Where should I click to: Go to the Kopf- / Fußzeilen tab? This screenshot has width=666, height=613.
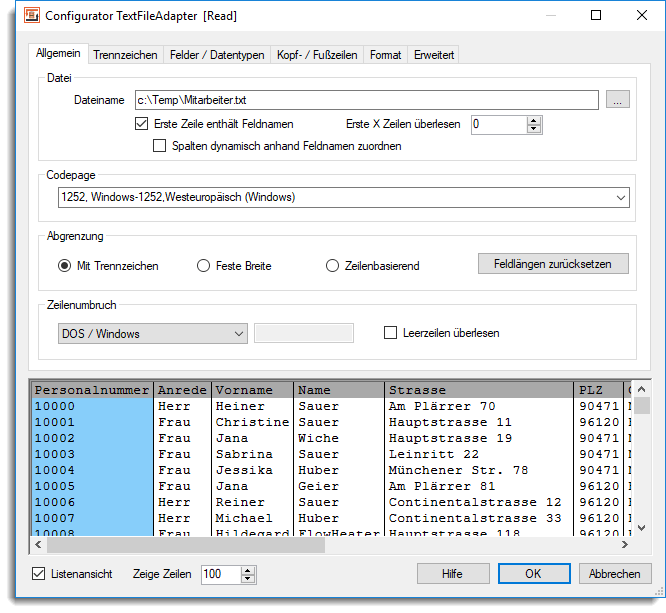[x=317, y=54]
